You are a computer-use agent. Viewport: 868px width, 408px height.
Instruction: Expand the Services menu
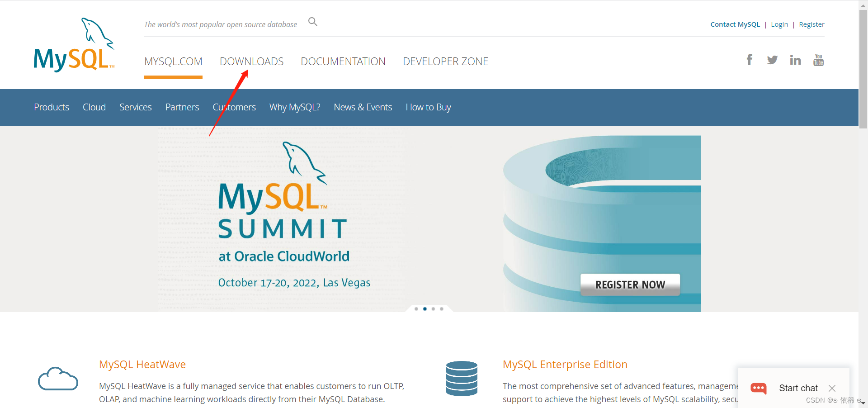click(x=135, y=107)
